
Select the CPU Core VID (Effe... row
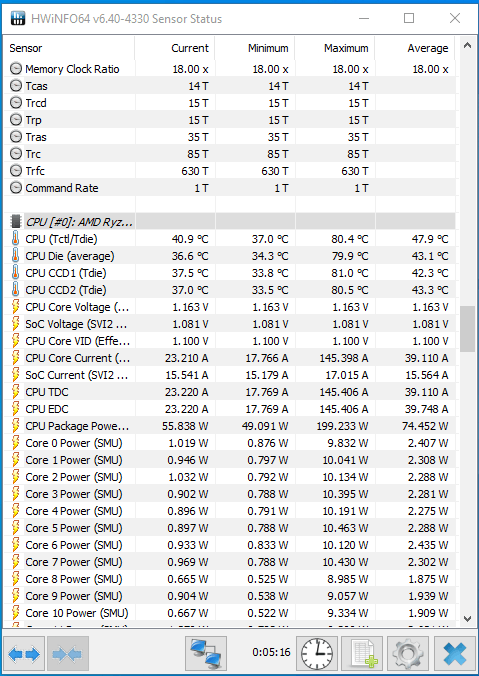click(229, 341)
